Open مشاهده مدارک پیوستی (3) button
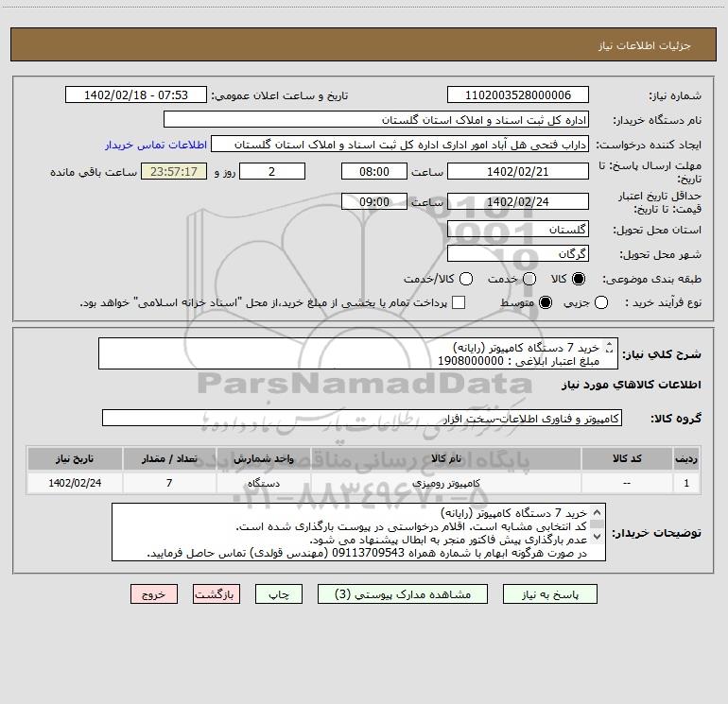Image resolution: width=728 pixels, height=704 pixels. (403, 594)
